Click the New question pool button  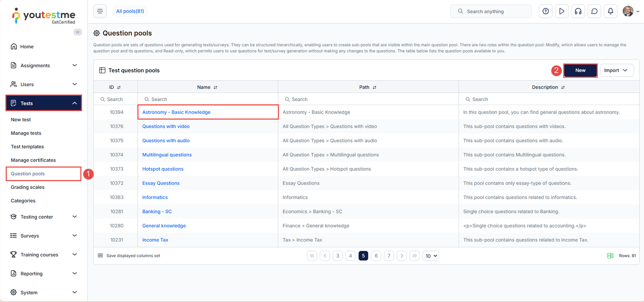point(580,70)
